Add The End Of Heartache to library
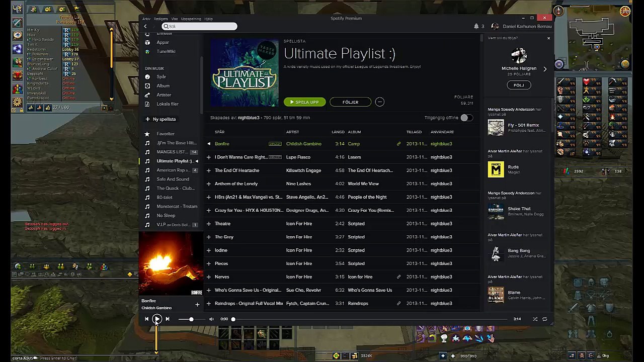The height and width of the screenshot is (362, 644). pos(209,170)
